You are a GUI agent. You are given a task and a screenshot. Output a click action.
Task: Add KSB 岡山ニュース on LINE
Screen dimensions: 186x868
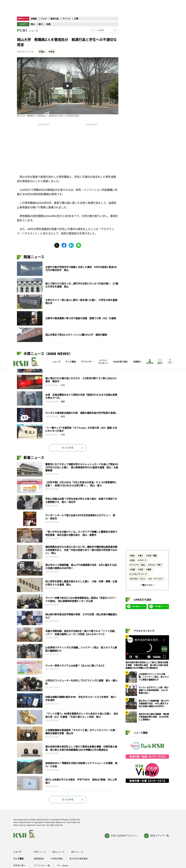point(136,607)
